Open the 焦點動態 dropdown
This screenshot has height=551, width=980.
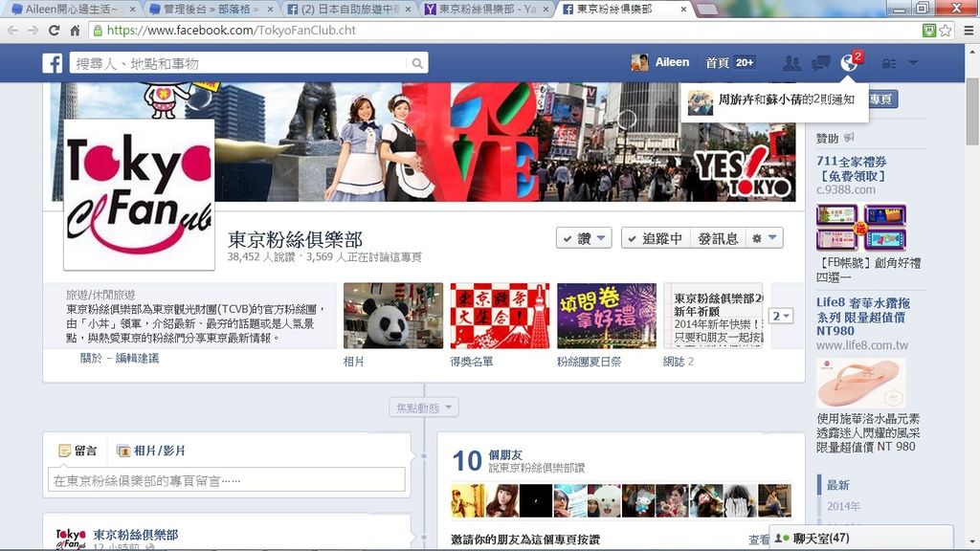click(424, 408)
